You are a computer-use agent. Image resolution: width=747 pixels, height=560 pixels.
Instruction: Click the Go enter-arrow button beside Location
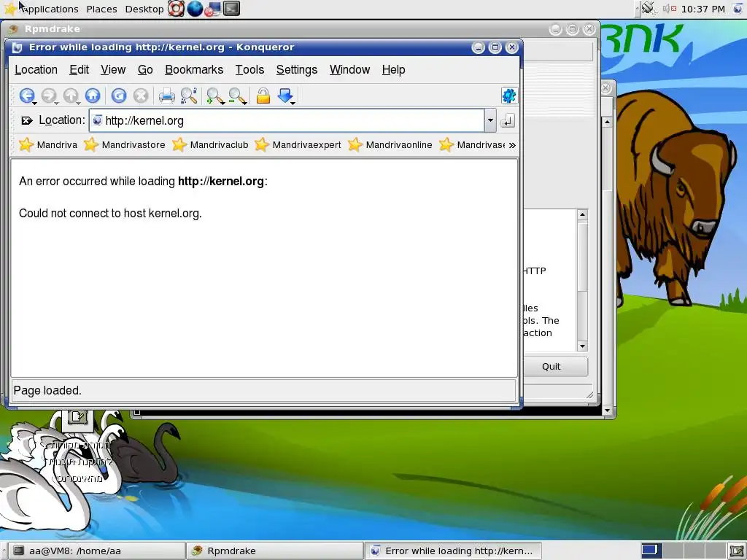(x=508, y=121)
